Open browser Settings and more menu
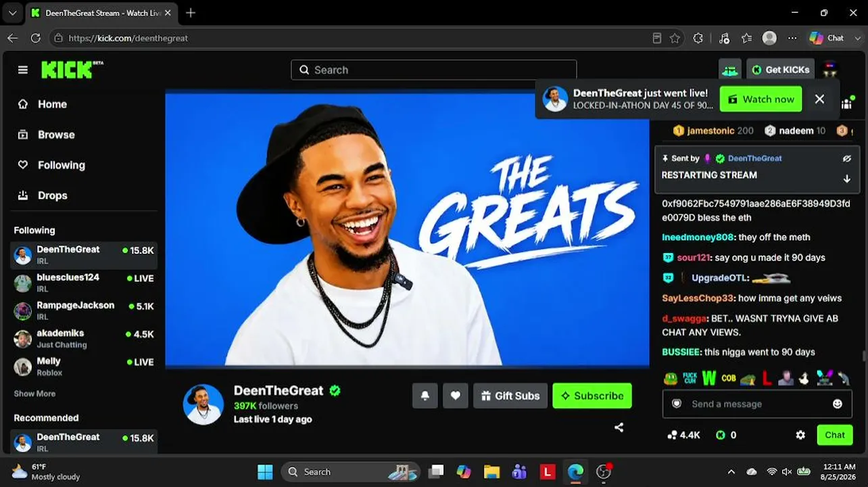The image size is (868, 487). [x=792, y=39]
